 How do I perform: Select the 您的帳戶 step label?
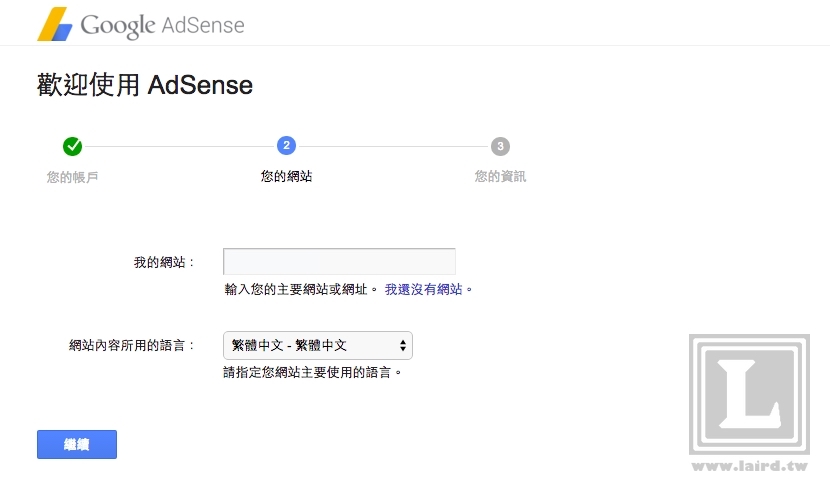coord(73,177)
